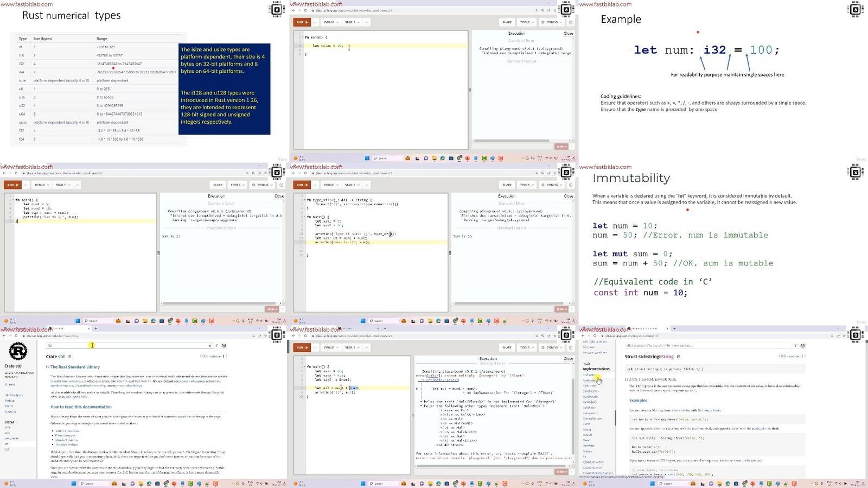This screenshot has height=488, width=868.
Task: Click SHARE in 'let value = 10' playground
Action: click(507, 22)
